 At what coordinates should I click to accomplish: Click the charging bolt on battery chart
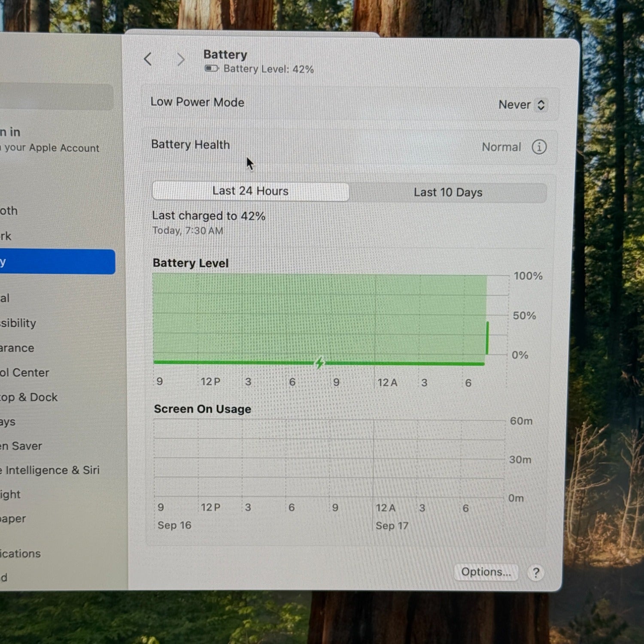(x=319, y=363)
